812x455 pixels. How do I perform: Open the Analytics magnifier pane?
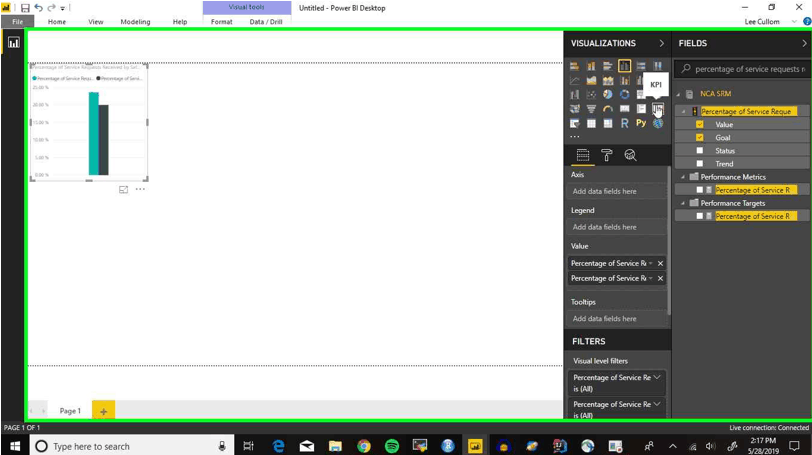click(630, 155)
